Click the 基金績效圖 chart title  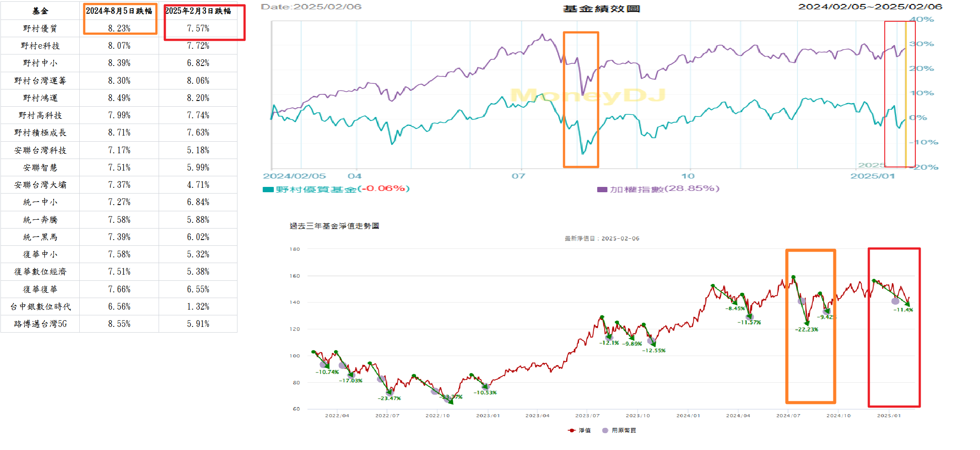click(x=601, y=9)
